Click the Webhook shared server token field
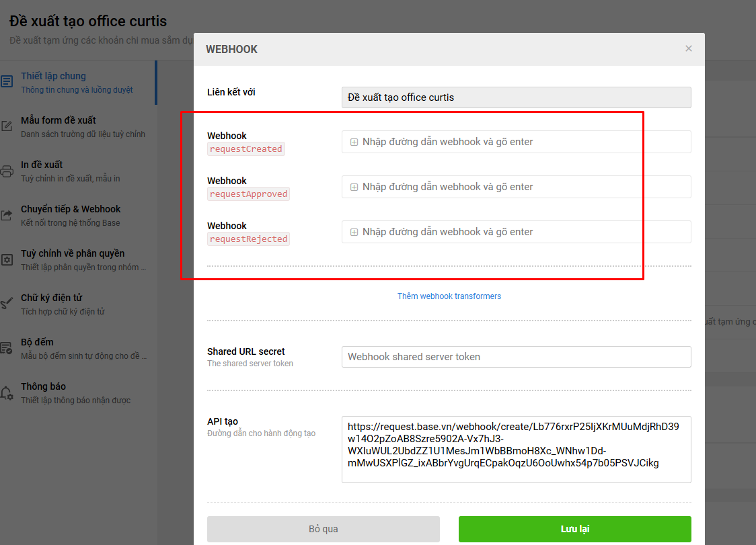The image size is (756, 545). click(517, 357)
